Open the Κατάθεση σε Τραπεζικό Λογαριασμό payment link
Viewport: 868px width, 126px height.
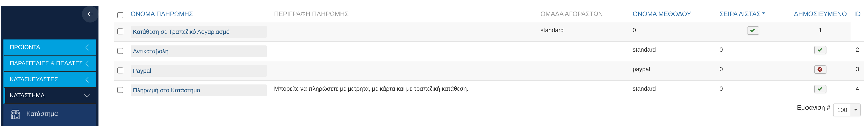pyautogui.click(x=181, y=32)
